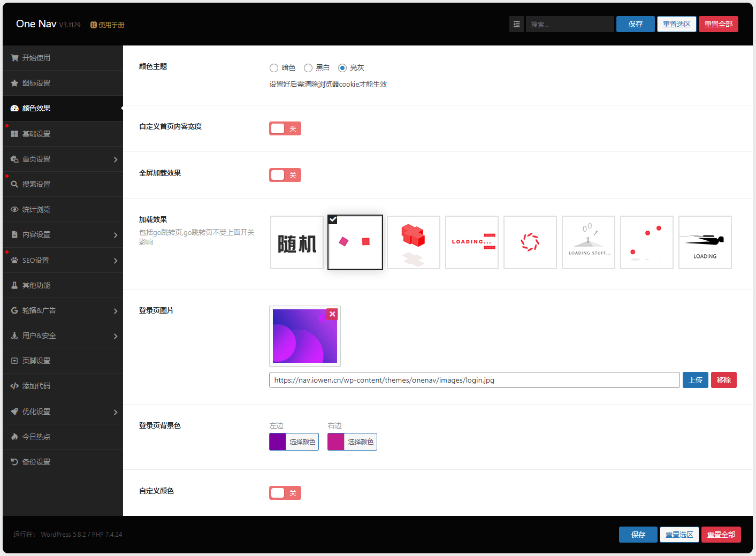Pick the LOADING text bars animation

[471, 242]
